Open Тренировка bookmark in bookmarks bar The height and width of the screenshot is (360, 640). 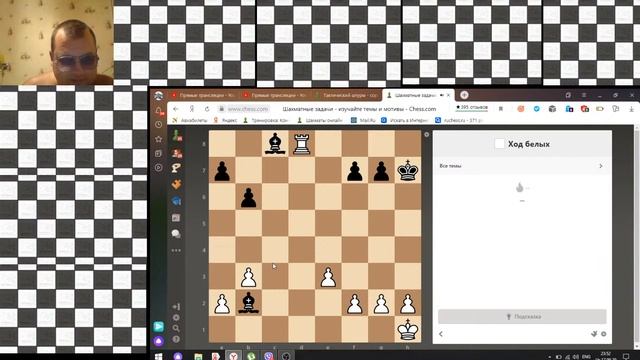coord(265,120)
